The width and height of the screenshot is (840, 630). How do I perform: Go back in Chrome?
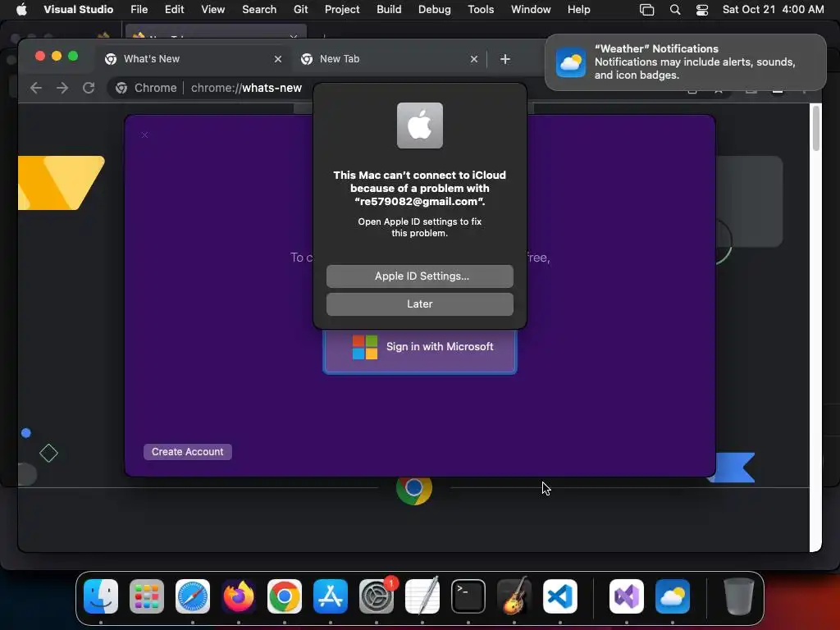click(36, 88)
